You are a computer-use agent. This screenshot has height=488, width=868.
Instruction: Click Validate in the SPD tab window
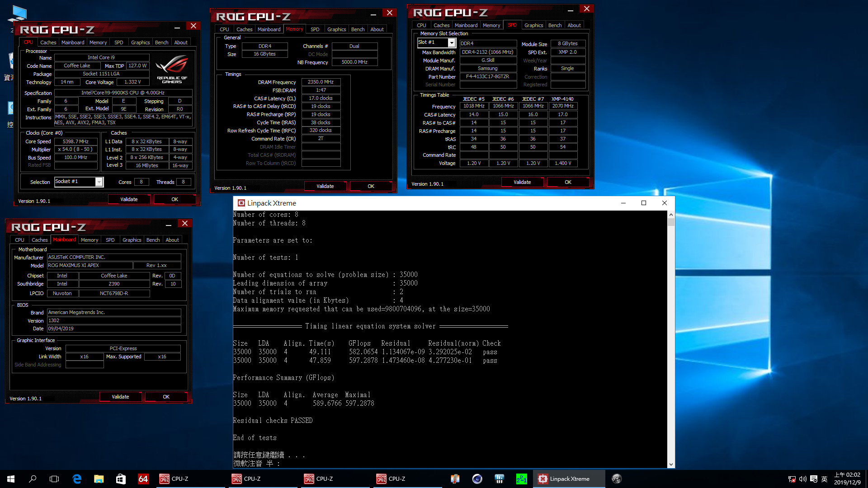pos(522,182)
